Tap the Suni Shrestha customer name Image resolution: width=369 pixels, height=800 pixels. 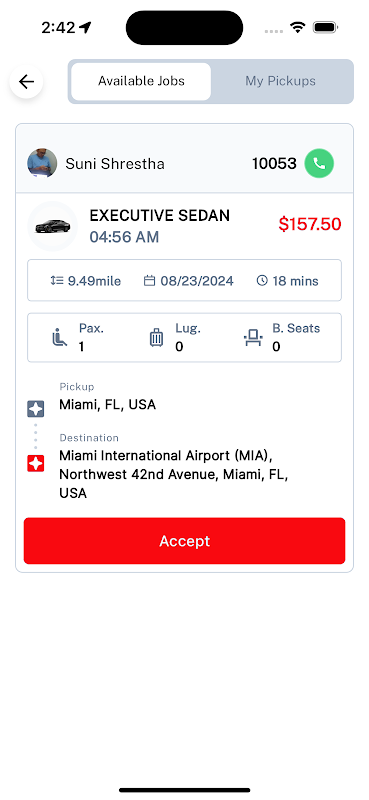click(115, 164)
